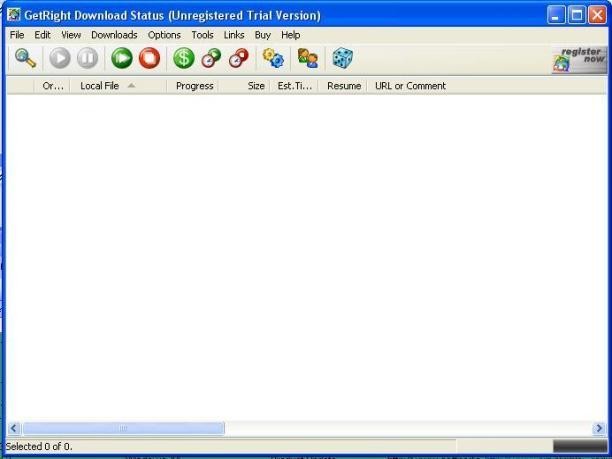Sort by Local File column header
The width and height of the screenshot is (612, 459).
click(118, 86)
